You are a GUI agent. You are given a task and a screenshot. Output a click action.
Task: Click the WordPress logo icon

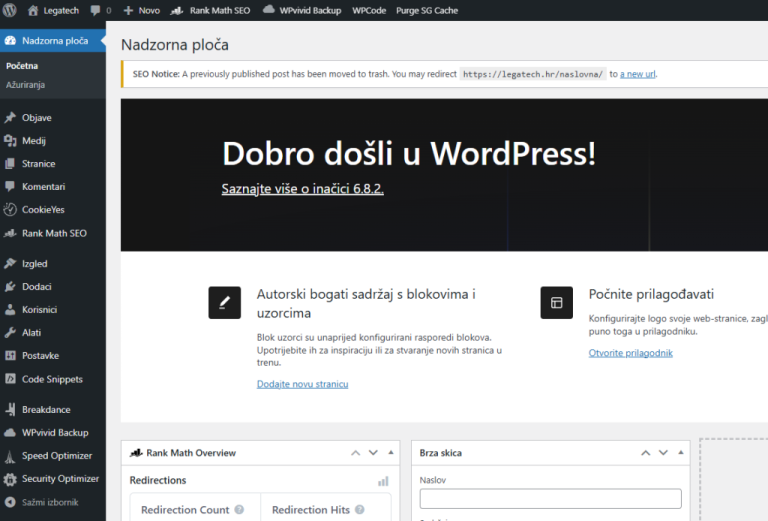(10, 10)
